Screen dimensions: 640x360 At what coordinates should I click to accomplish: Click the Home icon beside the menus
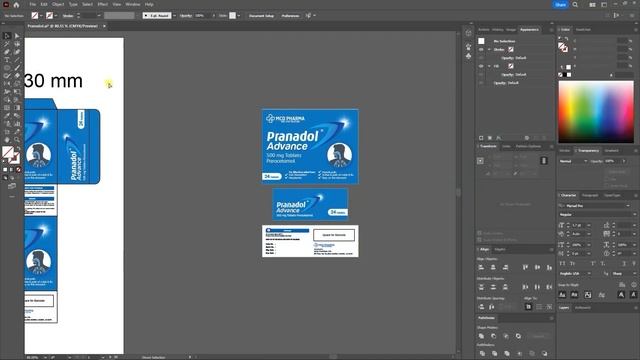coord(16,4)
